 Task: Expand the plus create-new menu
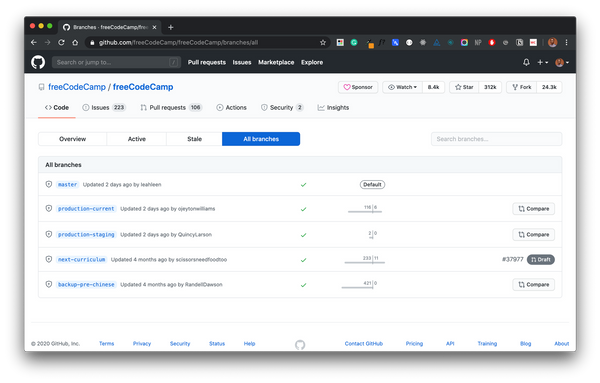[x=543, y=62]
